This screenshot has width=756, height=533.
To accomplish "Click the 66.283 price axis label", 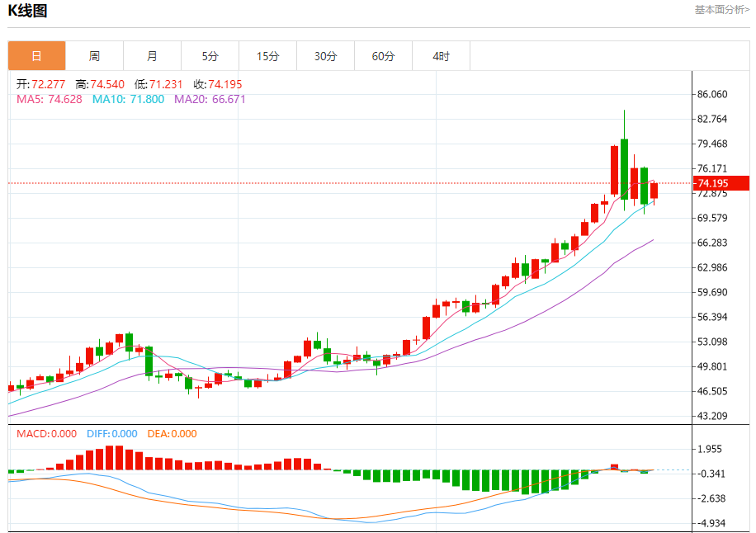I will (712, 243).
